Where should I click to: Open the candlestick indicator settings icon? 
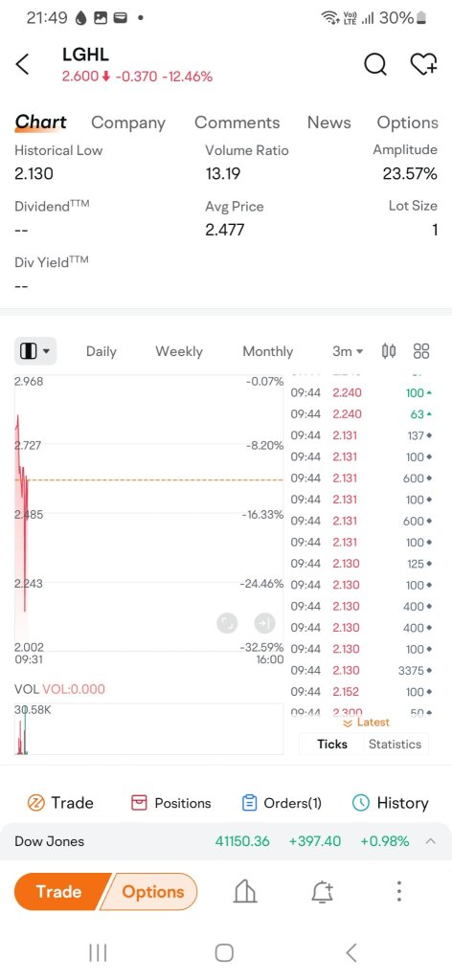pyautogui.click(x=389, y=351)
